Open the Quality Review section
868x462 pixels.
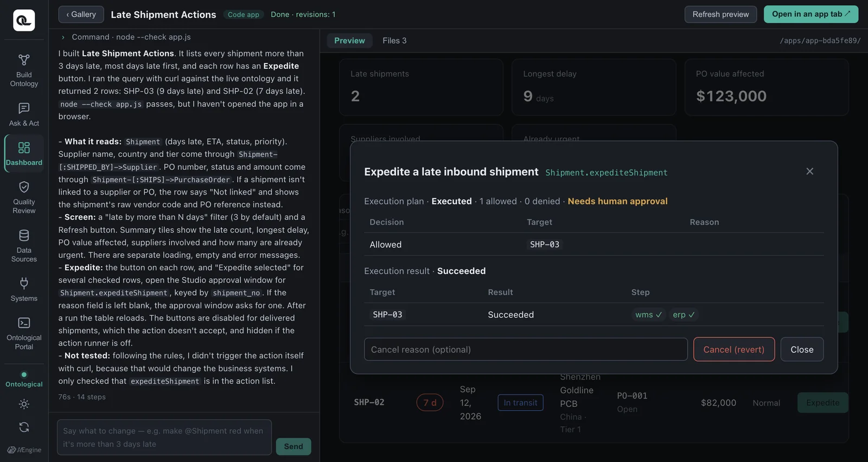point(24,197)
